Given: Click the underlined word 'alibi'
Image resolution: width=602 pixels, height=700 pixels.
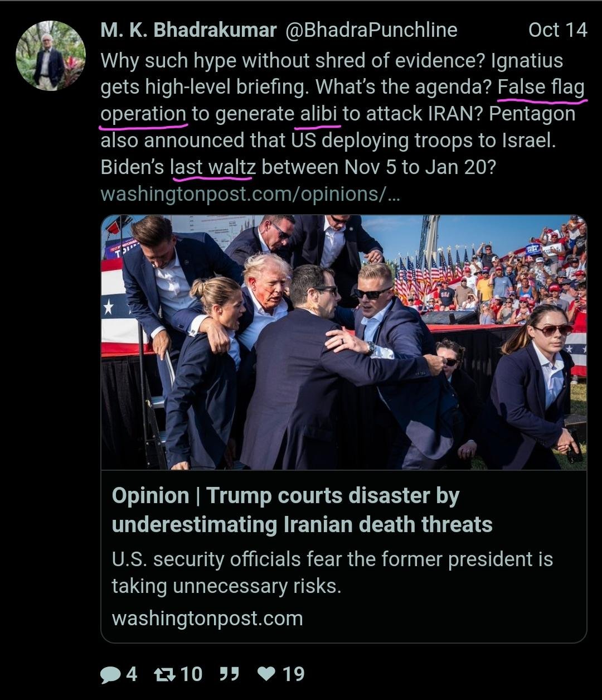Looking at the screenshot, I should click(x=319, y=114).
